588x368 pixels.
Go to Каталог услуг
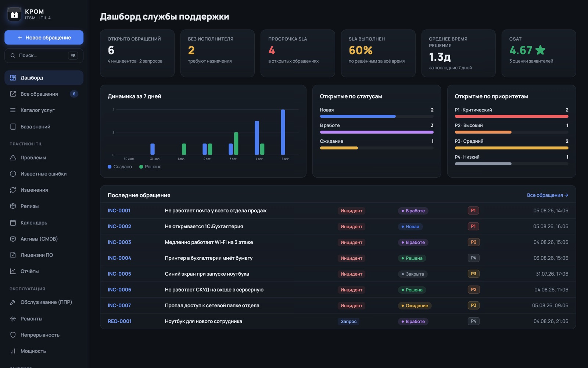tap(44, 110)
